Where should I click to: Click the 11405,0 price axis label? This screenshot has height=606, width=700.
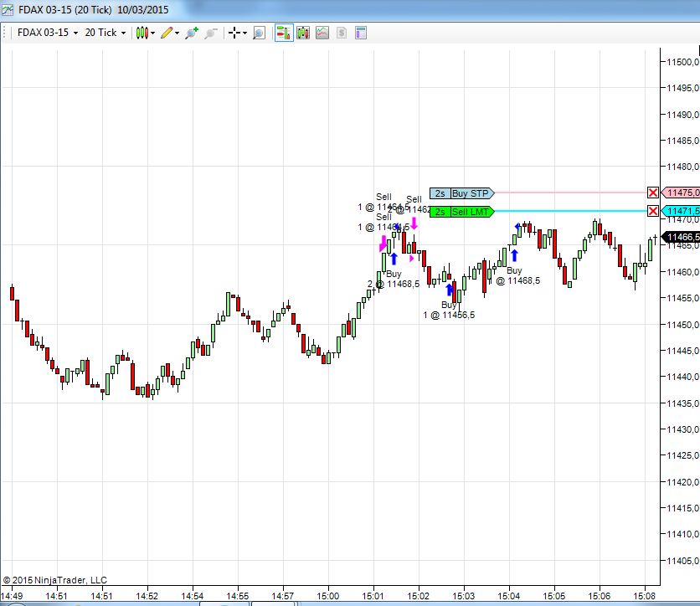pos(682,561)
